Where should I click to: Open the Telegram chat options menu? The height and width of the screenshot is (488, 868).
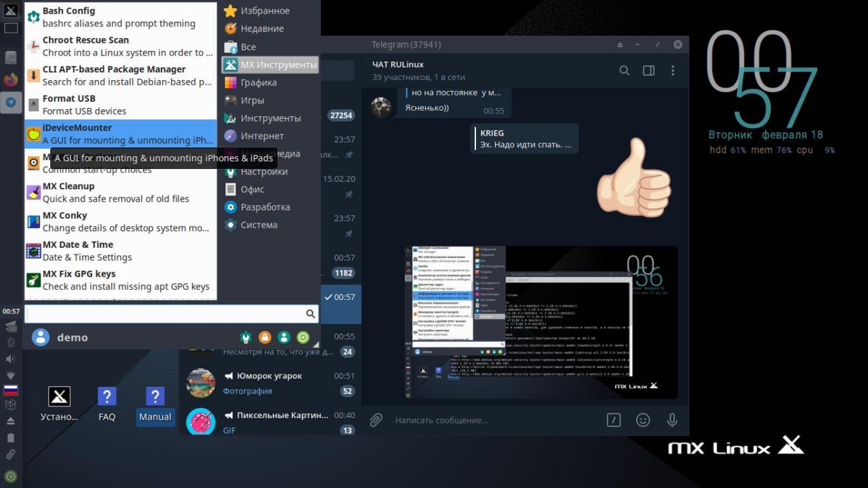[x=673, y=71]
